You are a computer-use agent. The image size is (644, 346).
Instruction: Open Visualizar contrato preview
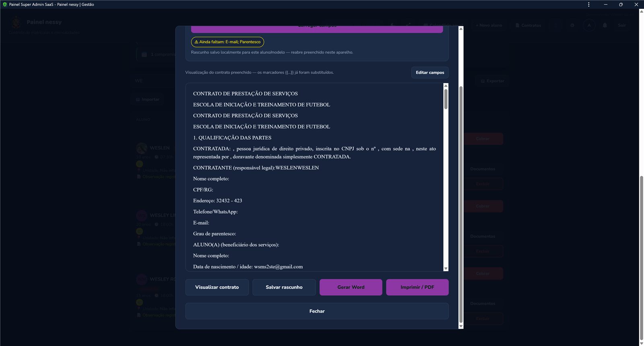217,287
